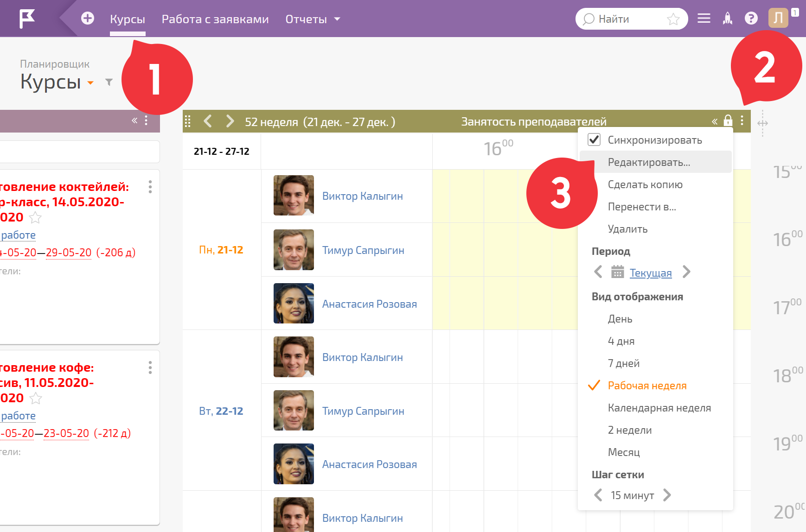Screen dimensions: 806x532
Task: Open the hamburger menu icon in header
Action: pyautogui.click(x=704, y=19)
